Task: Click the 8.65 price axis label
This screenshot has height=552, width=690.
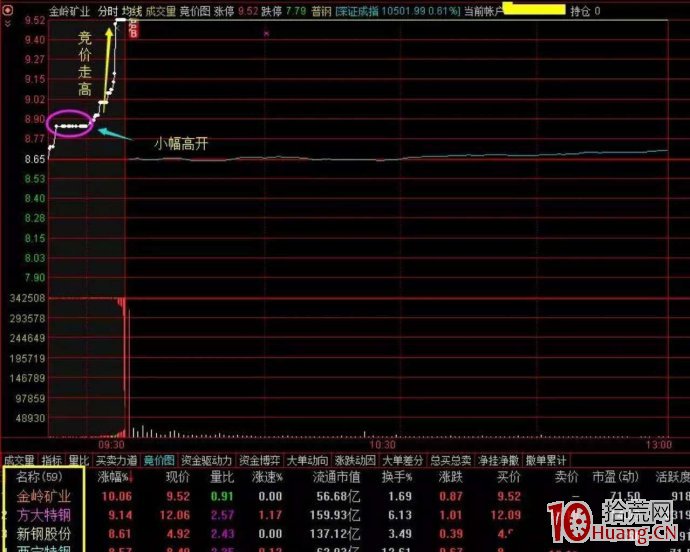Action: point(35,159)
